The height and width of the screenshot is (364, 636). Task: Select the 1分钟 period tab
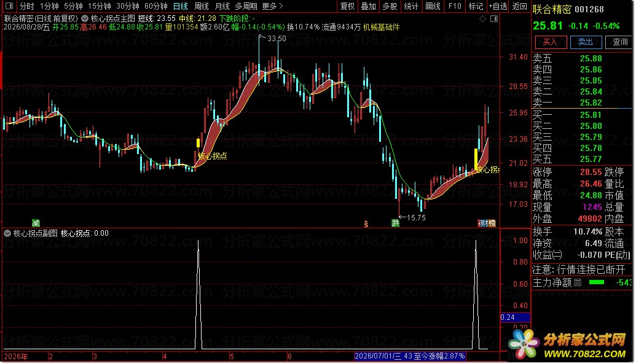pyautogui.click(x=49, y=6)
